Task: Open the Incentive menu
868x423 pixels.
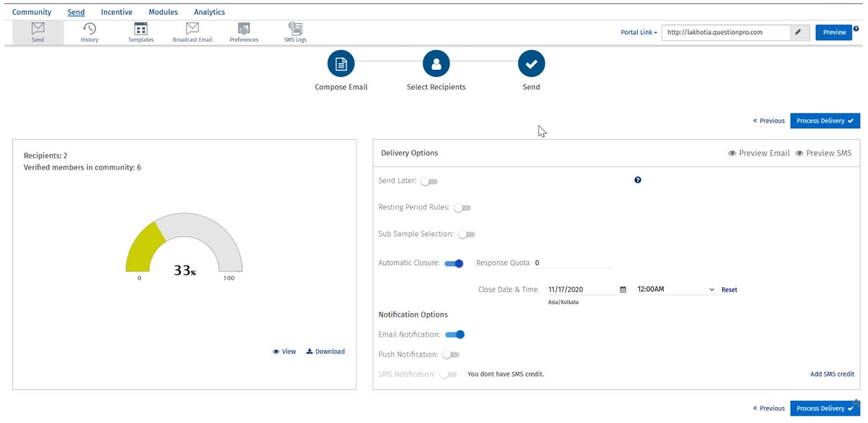Action: tap(116, 12)
